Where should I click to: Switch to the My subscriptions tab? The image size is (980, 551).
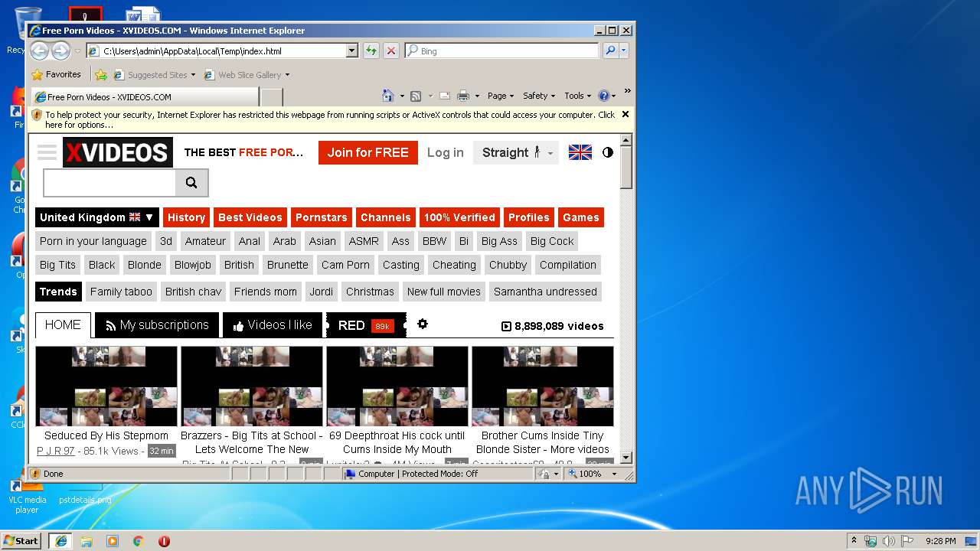click(157, 325)
